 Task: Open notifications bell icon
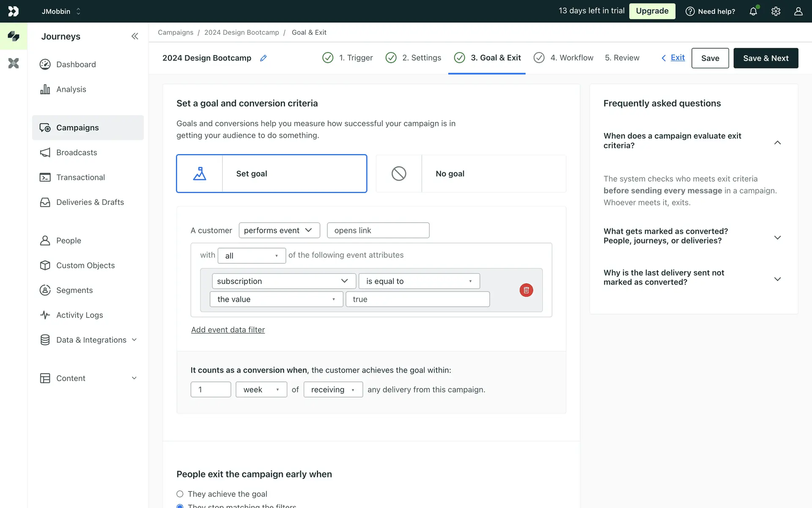753,11
